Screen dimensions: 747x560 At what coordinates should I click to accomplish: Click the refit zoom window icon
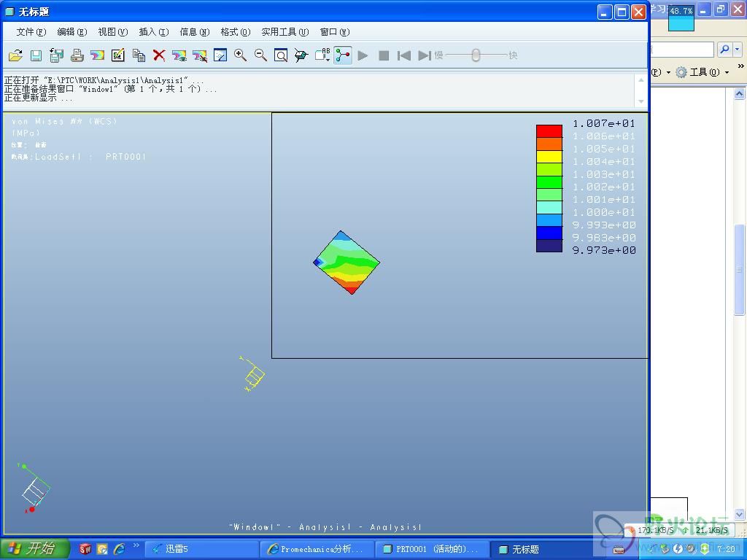click(x=281, y=55)
